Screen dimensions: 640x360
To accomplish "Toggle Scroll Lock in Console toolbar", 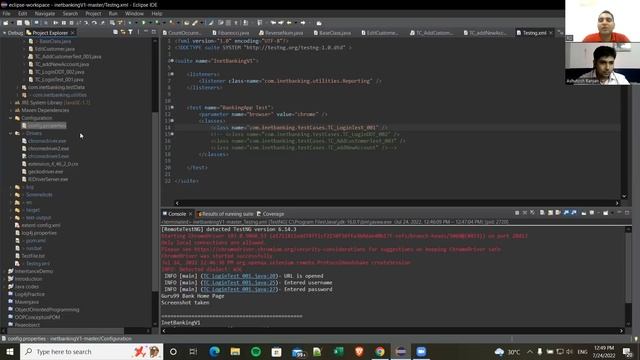I will click(550, 213).
